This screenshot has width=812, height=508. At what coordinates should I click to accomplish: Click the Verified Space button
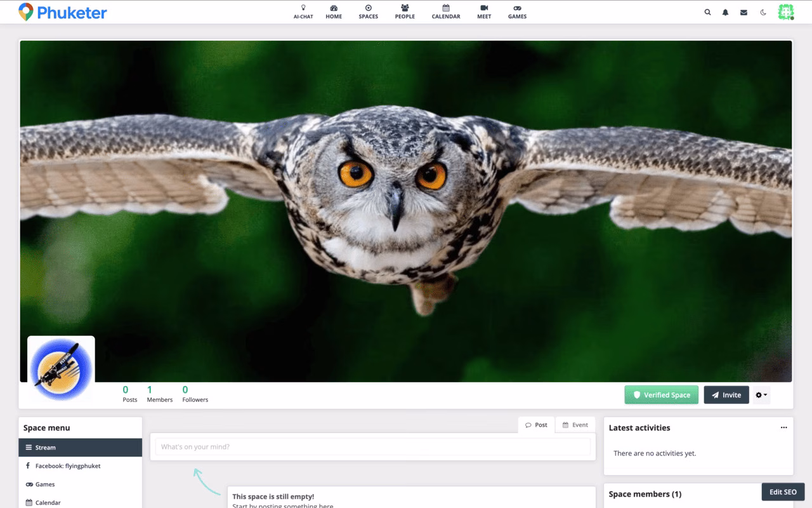(x=662, y=395)
